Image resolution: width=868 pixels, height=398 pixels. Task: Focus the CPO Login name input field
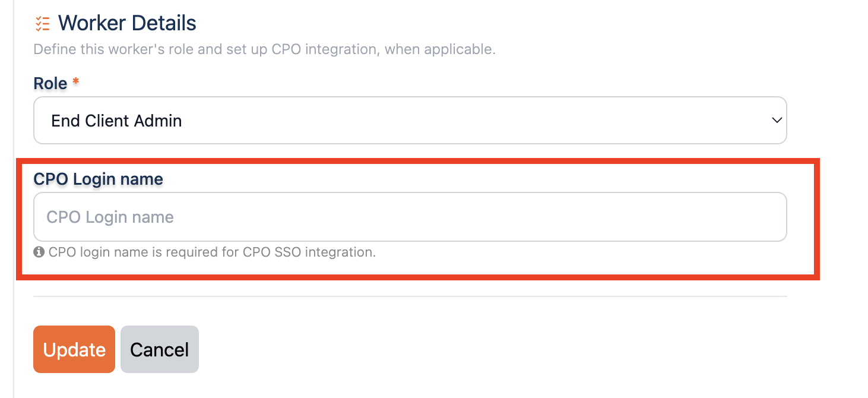point(410,217)
